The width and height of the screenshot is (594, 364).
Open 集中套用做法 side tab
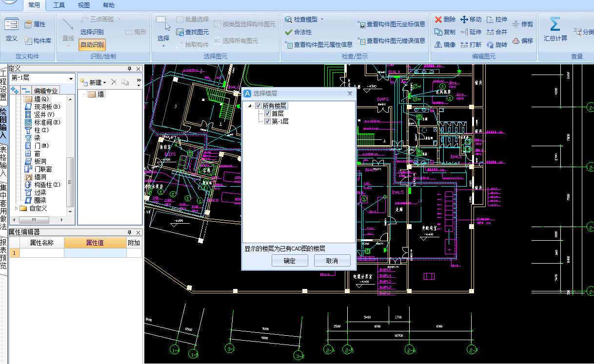3,207
